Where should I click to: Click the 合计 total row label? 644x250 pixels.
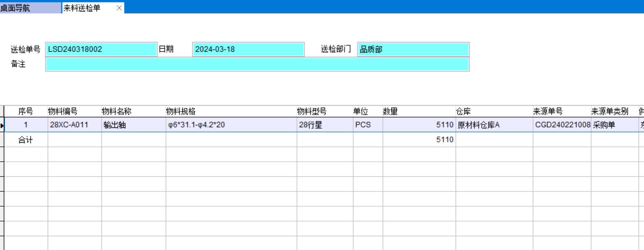[26, 140]
